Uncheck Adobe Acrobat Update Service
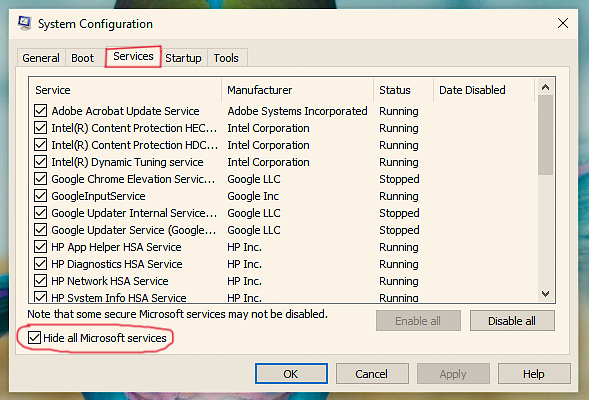The width and height of the screenshot is (589, 400). tap(40, 111)
